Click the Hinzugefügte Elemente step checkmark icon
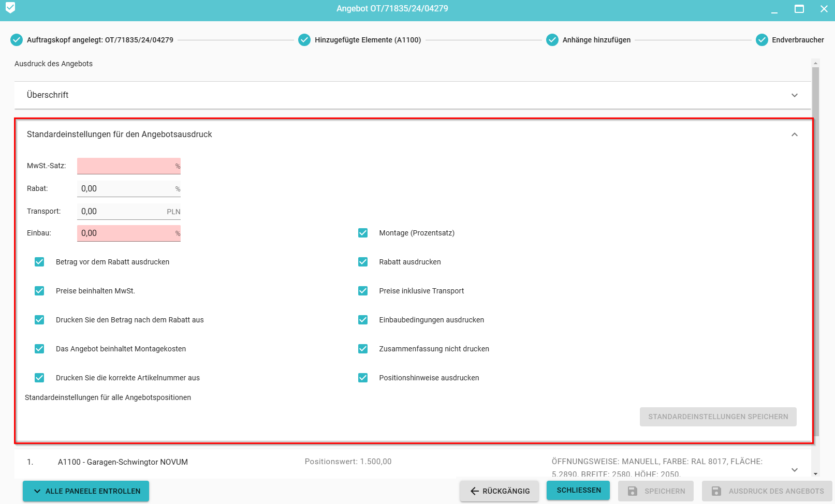Viewport: 835px width, 504px height. (304, 40)
